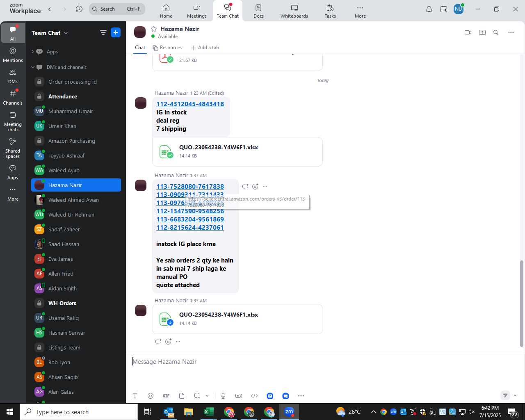The height and width of the screenshot is (420, 525).
Task: Open the emoji picker in composer
Action: tap(151, 396)
